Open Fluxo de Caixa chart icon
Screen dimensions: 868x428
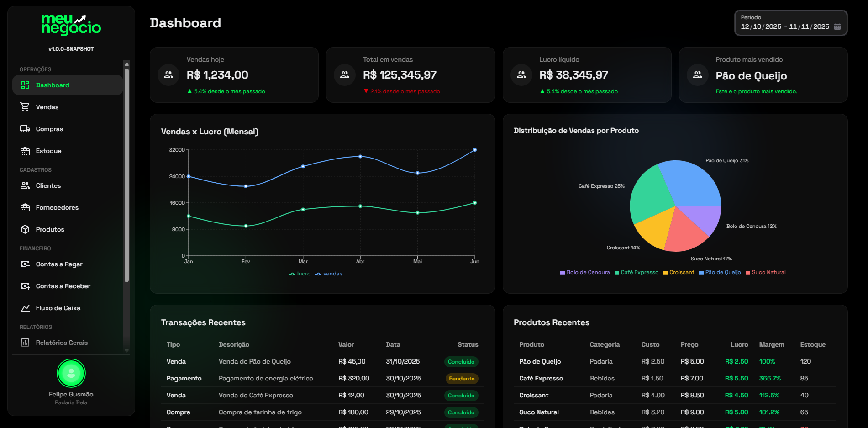tap(25, 308)
